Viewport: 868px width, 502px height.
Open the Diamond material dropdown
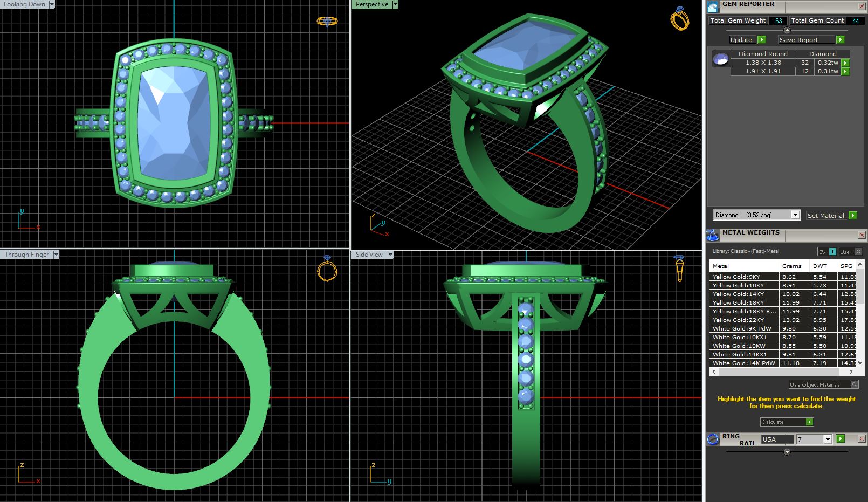click(795, 215)
